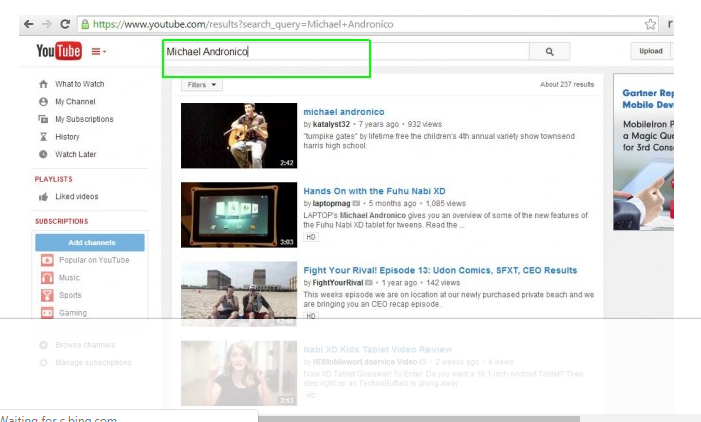Image resolution: width=701 pixels, height=422 pixels.
Task: Click the Browse channels plus icon
Action: coord(43,345)
